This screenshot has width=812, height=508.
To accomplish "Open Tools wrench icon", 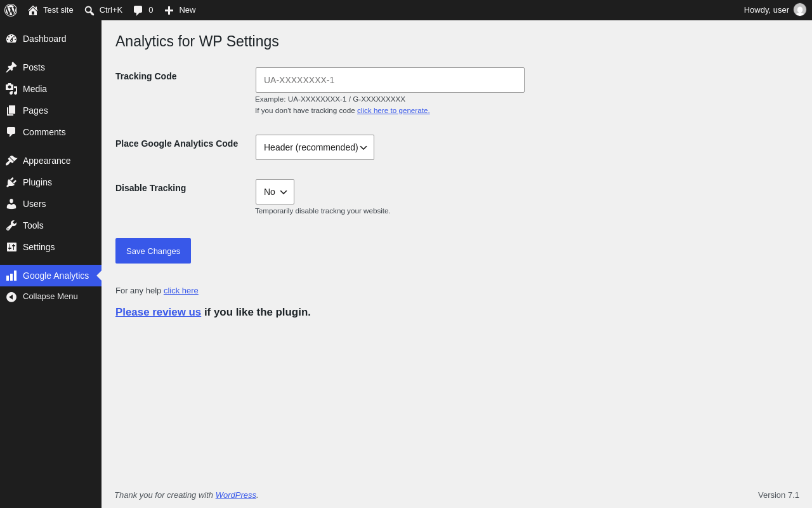I will point(11,225).
